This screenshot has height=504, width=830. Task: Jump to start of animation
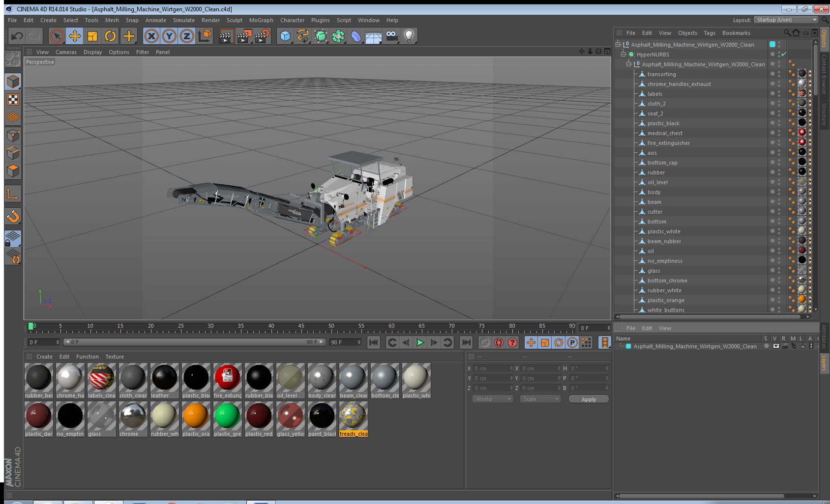(374, 342)
